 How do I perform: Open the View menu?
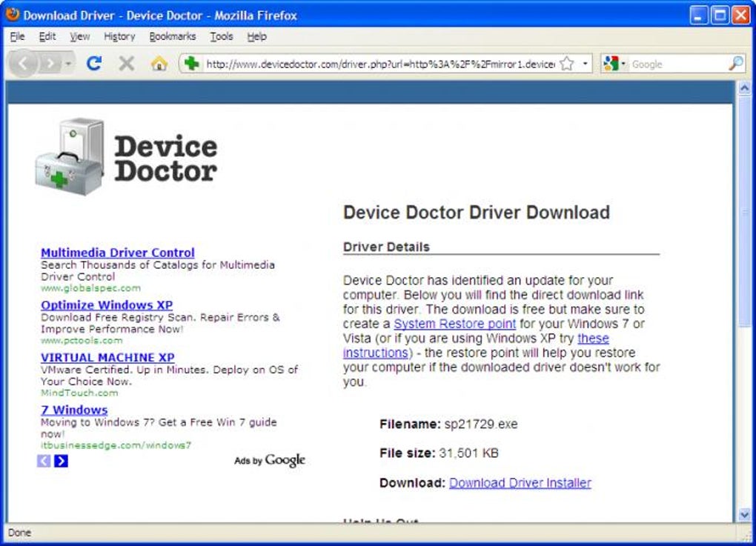click(79, 36)
